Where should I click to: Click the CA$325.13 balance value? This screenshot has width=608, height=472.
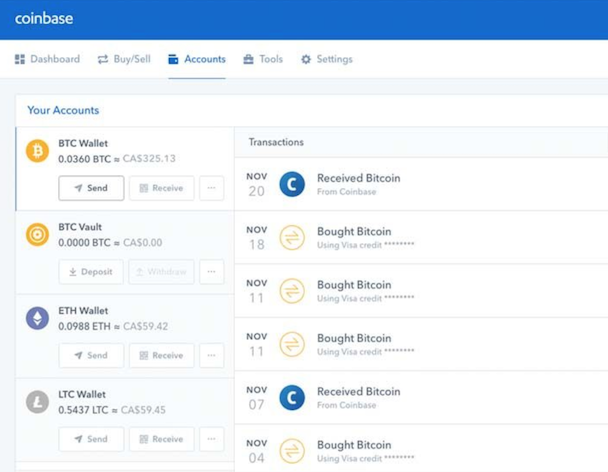[x=149, y=159]
